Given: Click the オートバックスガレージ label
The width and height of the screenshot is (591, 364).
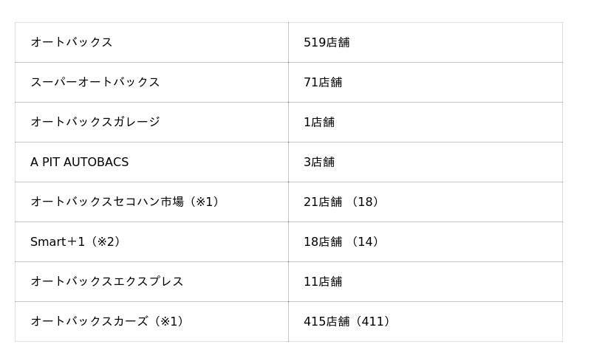Looking at the screenshot, I should (95, 122).
